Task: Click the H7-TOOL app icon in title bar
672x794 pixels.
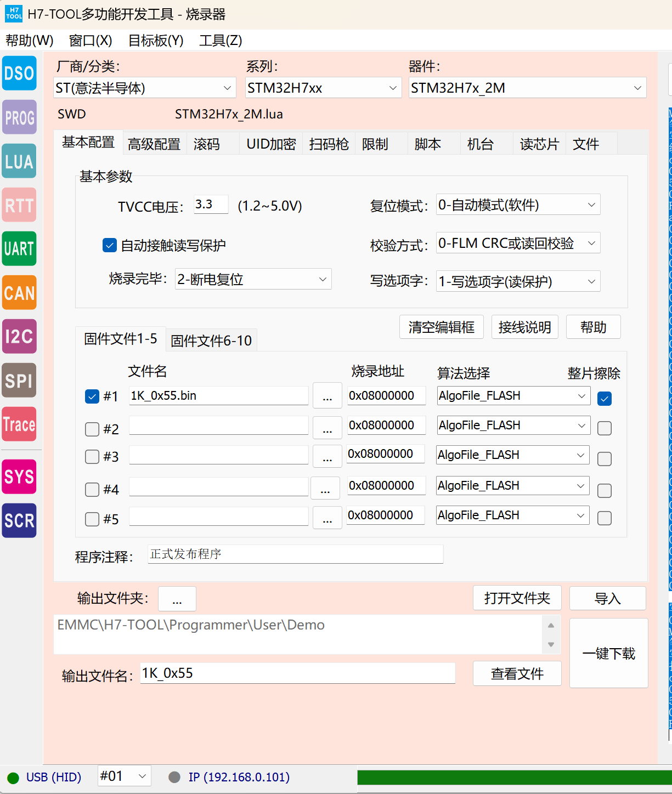Action: 14,14
